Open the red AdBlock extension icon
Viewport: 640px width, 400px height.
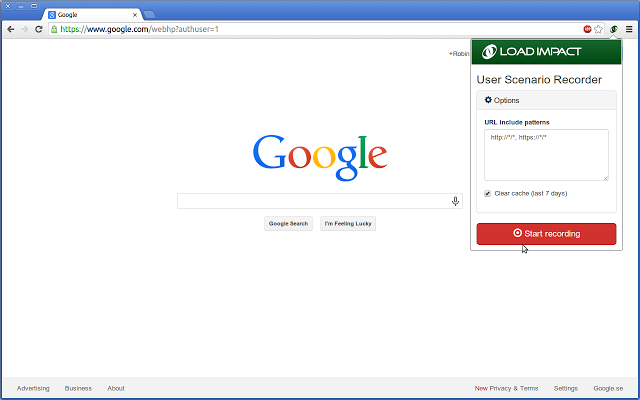click(587, 29)
